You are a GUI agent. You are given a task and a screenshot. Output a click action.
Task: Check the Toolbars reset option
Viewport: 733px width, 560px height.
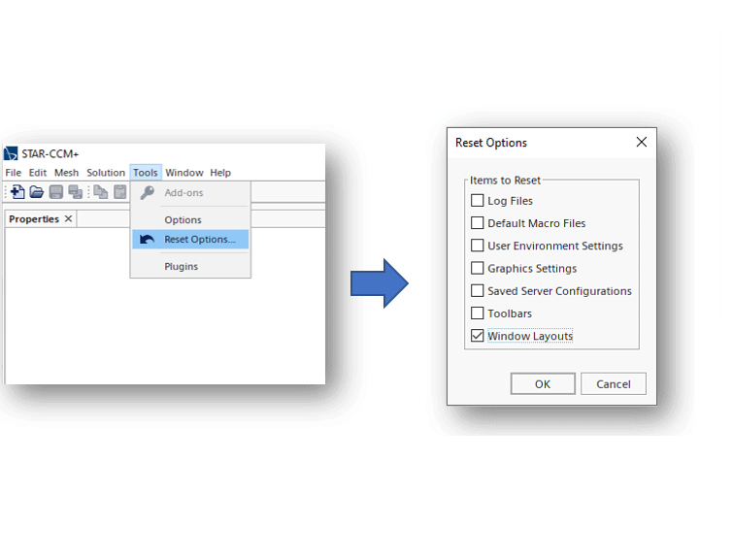477,313
